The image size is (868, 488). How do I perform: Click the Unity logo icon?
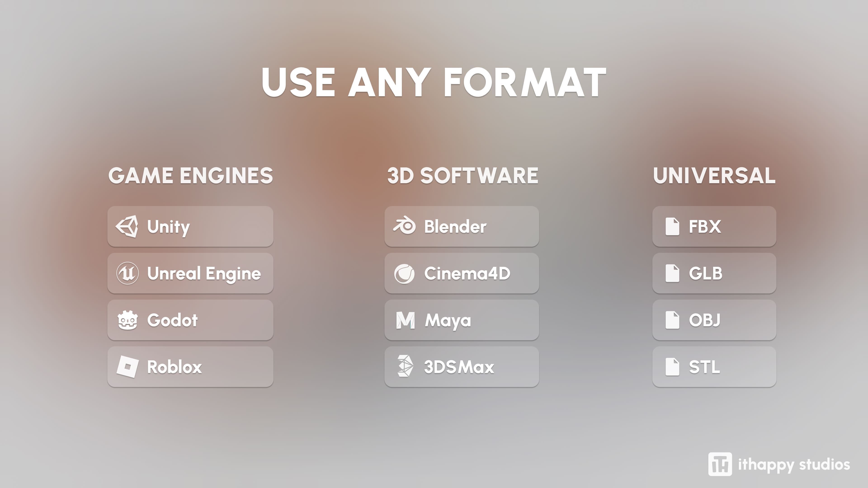[127, 226]
